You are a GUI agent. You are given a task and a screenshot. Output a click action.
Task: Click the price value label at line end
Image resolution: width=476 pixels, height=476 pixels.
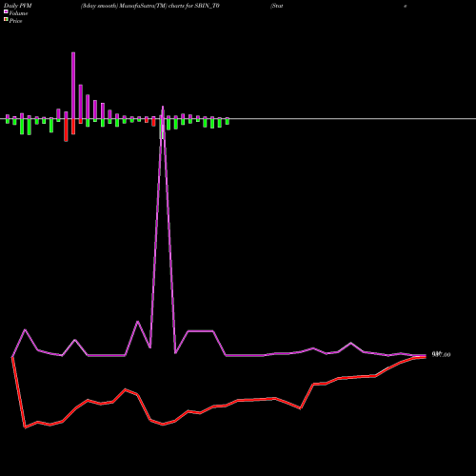[x=441, y=354]
